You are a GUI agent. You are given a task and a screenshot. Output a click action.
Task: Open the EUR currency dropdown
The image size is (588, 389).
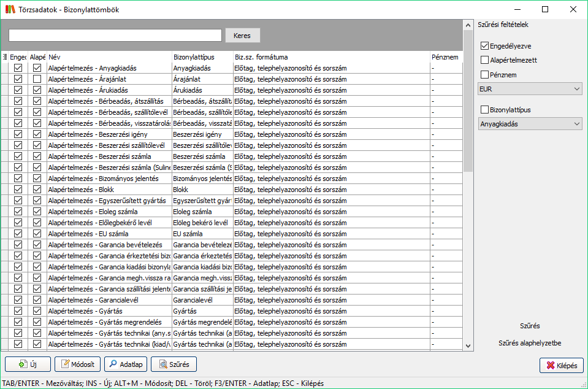click(x=530, y=90)
